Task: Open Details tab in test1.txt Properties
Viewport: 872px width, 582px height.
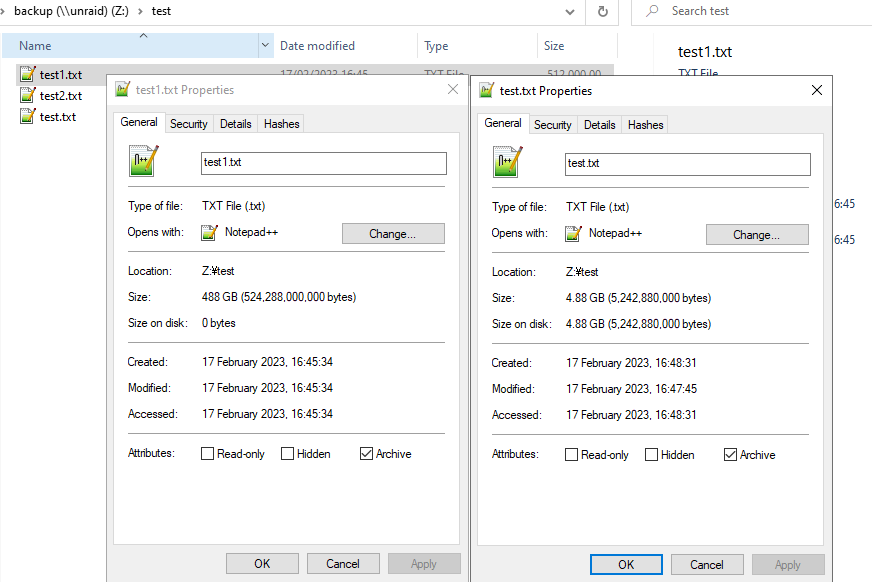Action: (x=235, y=124)
